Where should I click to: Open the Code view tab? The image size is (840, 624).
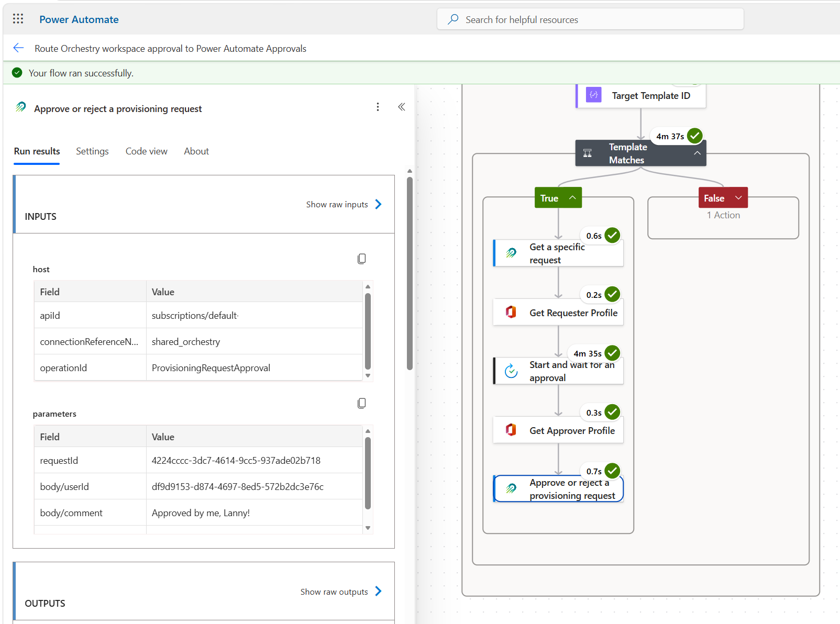pos(147,151)
